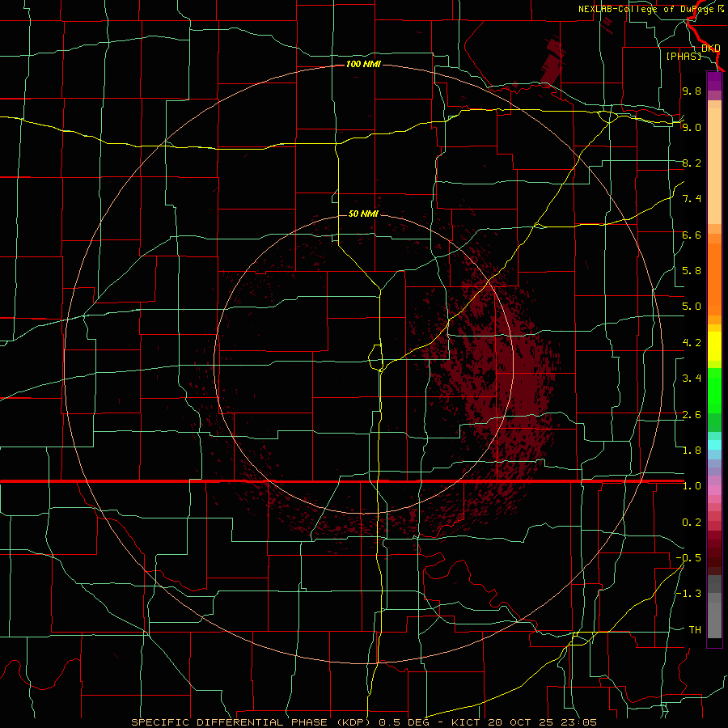Pick the pink segment of the color bar
The width and height of the screenshot is (728, 728).
tap(714, 490)
